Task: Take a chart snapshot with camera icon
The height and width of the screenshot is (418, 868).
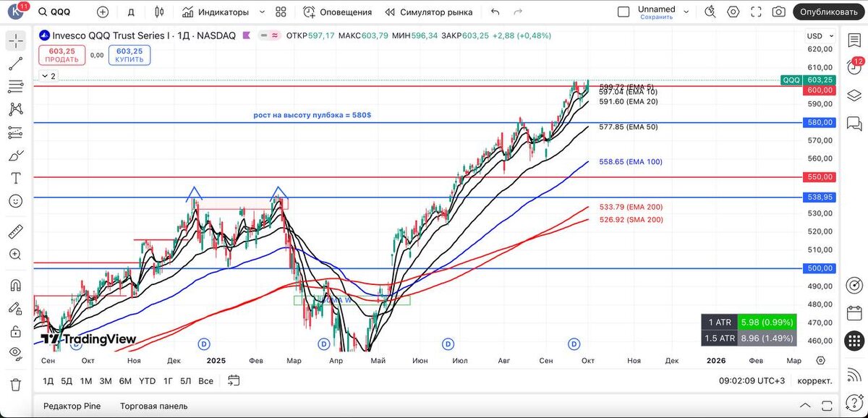Action: click(x=778, y=12)
